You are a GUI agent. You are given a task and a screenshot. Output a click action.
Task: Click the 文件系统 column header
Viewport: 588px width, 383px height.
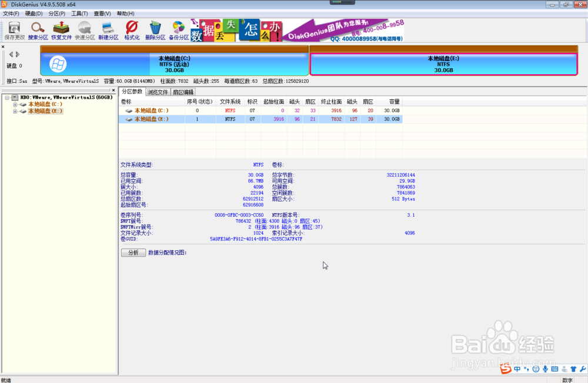pos(230,102)
